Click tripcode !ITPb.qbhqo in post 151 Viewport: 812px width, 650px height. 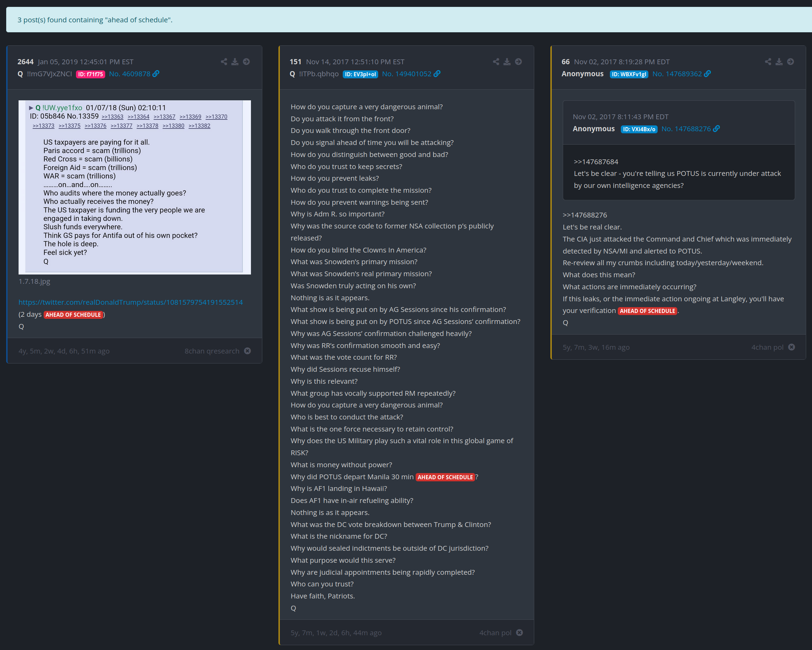(319, 74)
